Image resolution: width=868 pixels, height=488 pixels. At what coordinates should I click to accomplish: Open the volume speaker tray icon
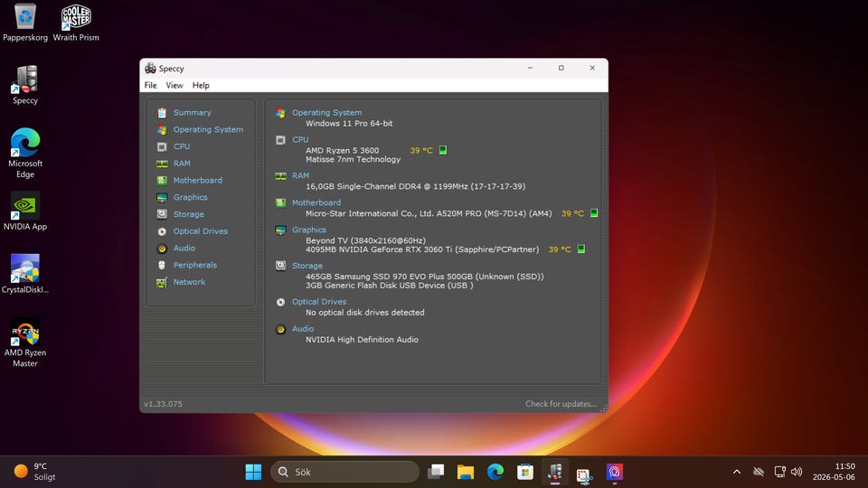pyautogui.click(x=797, y=472)
